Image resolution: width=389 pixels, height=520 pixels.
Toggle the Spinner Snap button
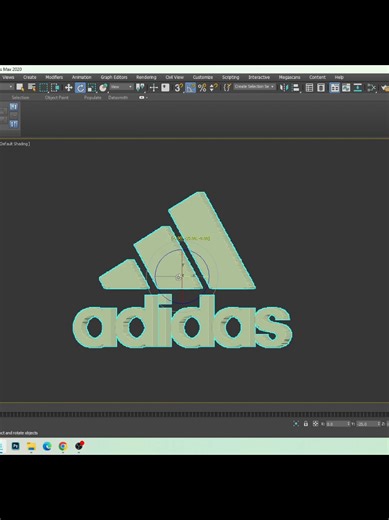pos(214,88)
